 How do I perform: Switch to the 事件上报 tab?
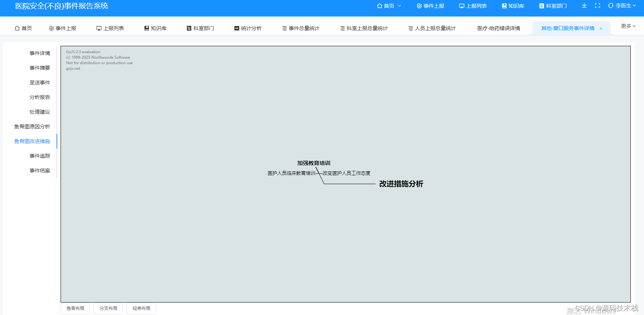tap(63, 28)
